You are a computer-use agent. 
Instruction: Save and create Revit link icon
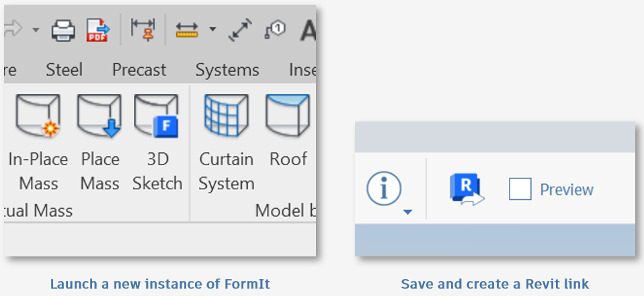[x=467, y=189]
